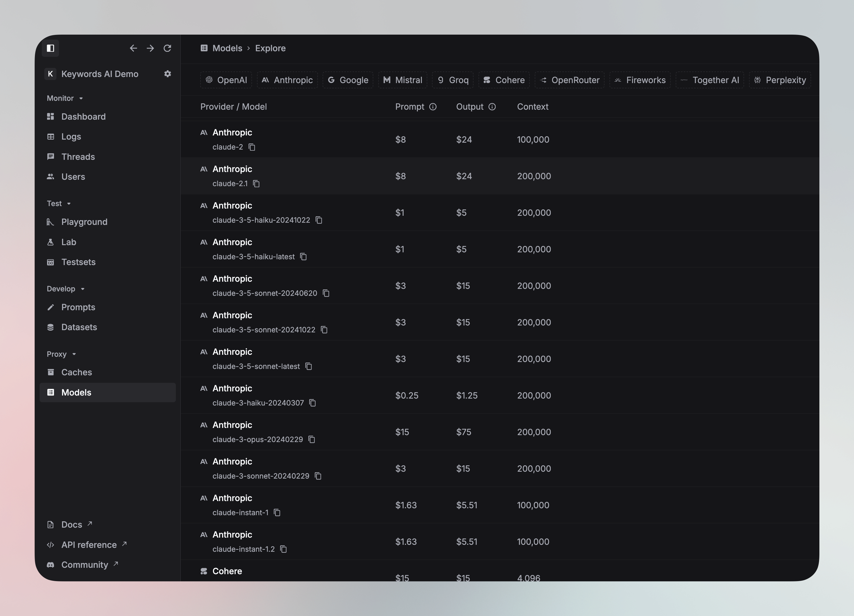Click the Models breadcrumb icon
854x616 pixels.
coord(204,48)
